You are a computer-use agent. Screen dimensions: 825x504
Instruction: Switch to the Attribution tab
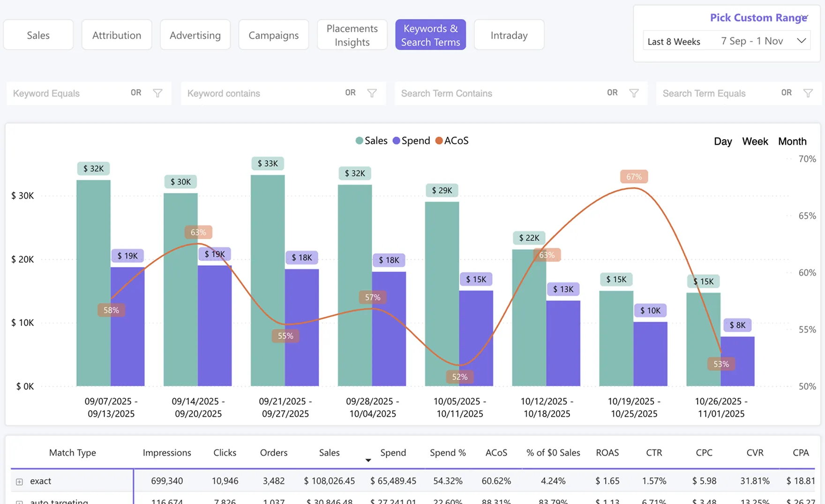click(x=117, y=35)
